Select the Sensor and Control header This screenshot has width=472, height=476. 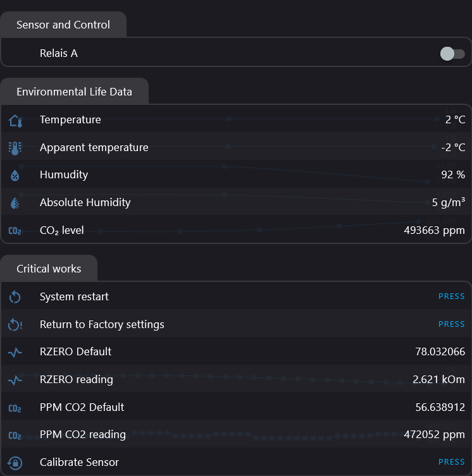pyautogui.click(x=63, y=25)
